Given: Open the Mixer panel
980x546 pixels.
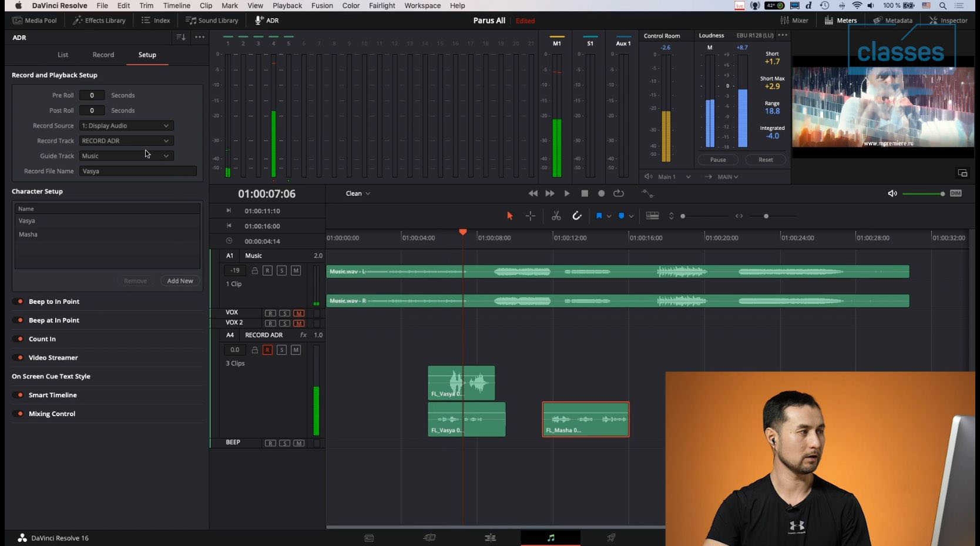Looking at the screenshot, I should click(x=794, y=20).
